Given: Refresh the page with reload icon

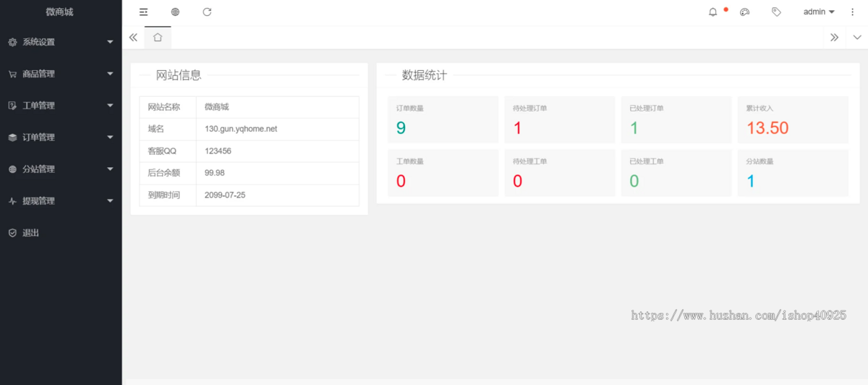Looking at the screenshot, I should coord(207,12).
